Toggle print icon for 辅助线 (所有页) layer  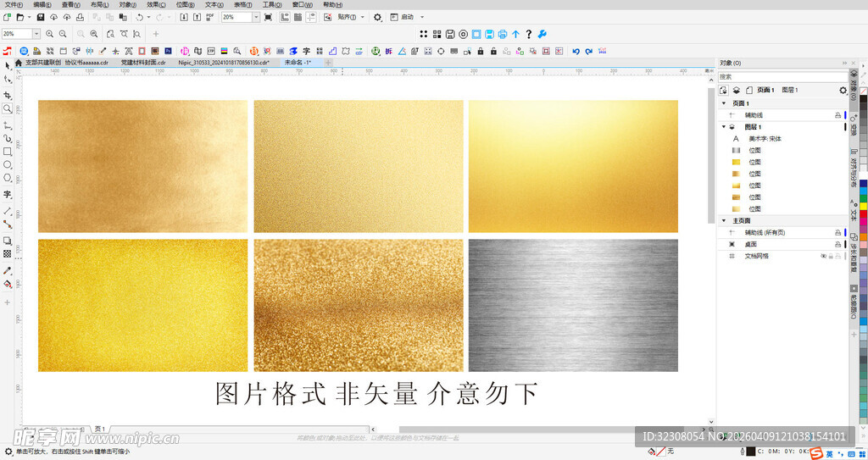(837, 232)
